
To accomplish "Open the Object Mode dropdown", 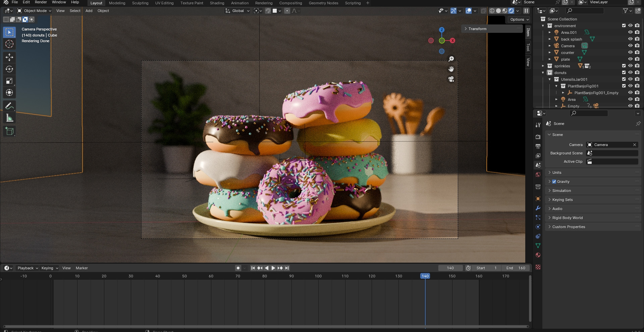I will (x=34, y=11).
